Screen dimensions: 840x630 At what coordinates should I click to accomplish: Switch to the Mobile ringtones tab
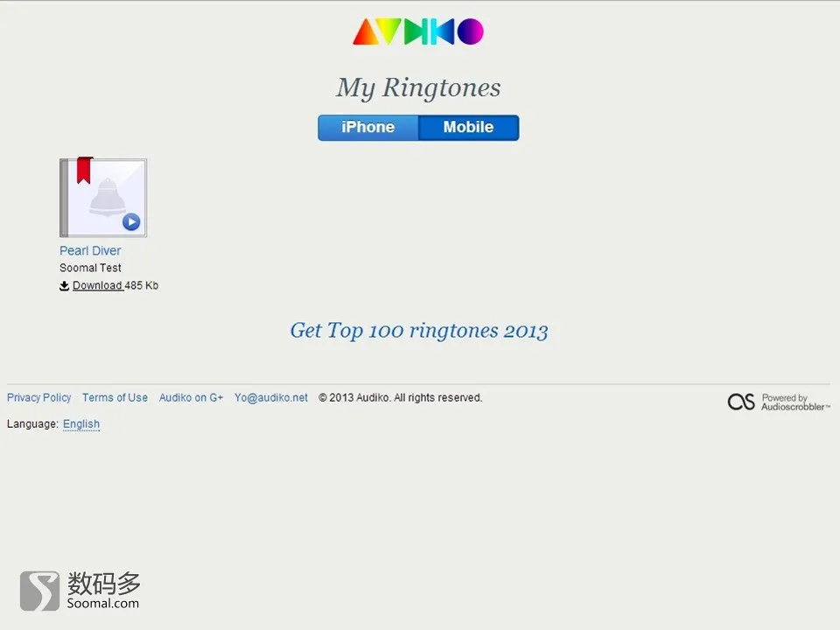point(469,128)
